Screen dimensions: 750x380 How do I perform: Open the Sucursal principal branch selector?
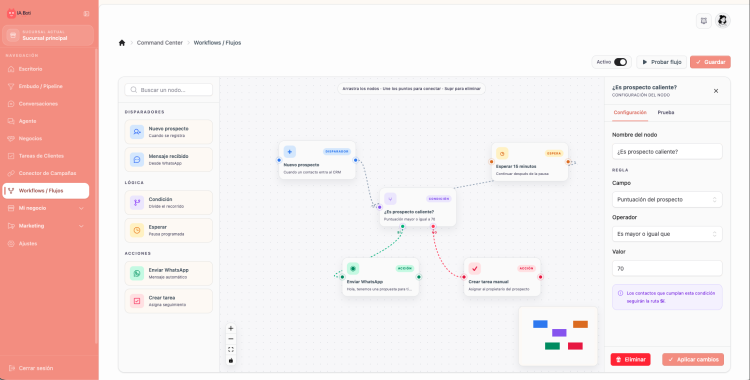click(48, 35)
